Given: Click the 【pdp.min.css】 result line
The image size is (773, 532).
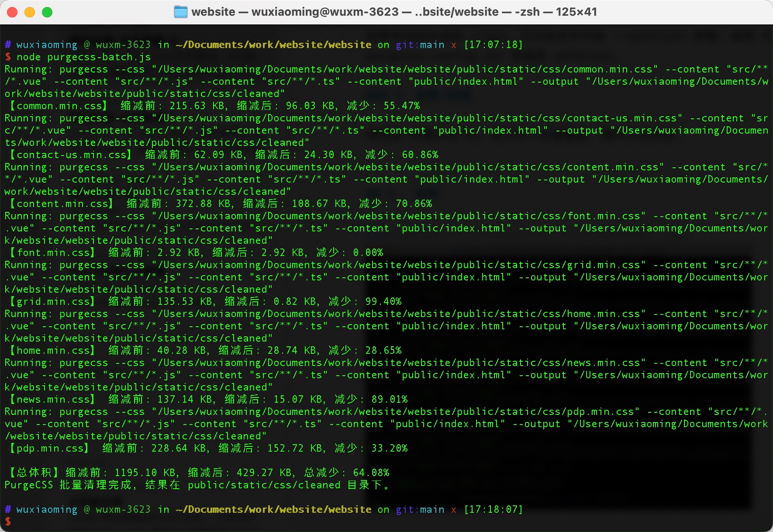Looking at the screenshot, I should coord(208,449).
